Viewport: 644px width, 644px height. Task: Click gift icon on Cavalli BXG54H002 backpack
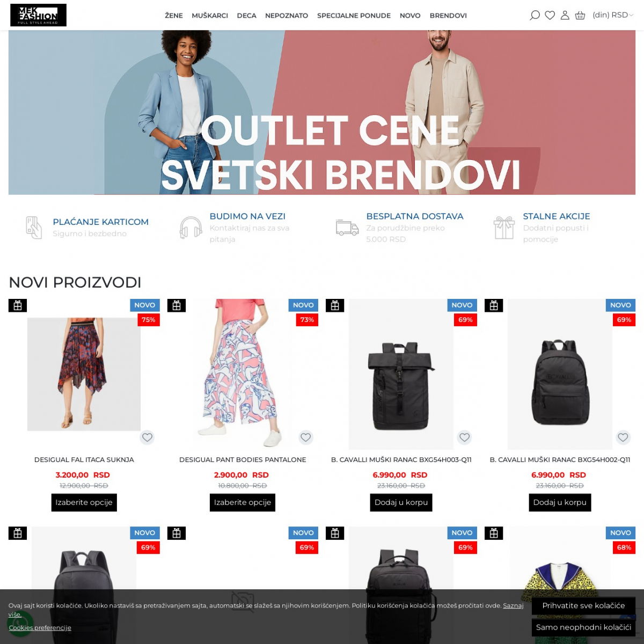(x=494, y=305)
